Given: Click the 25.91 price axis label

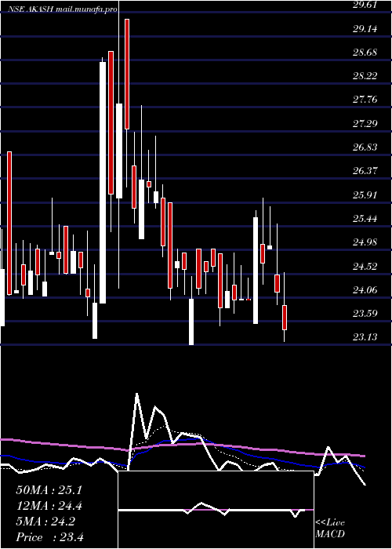Looking at the screenshot, I should [x=365, y=195].
